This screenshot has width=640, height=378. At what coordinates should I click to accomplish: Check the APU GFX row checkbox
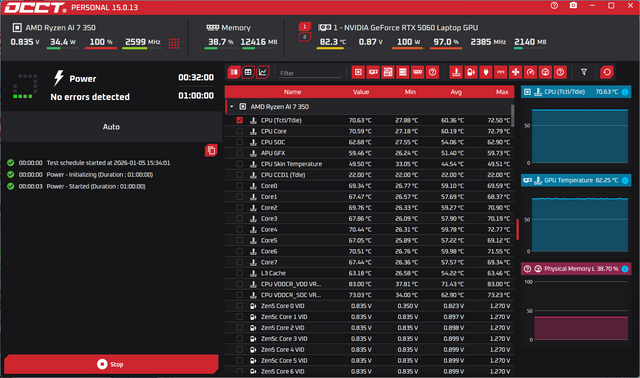coord(240,153)
